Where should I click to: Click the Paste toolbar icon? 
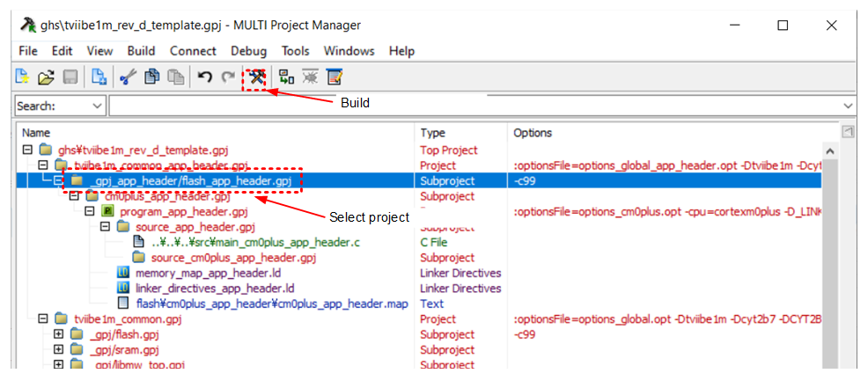click(176, 77)
